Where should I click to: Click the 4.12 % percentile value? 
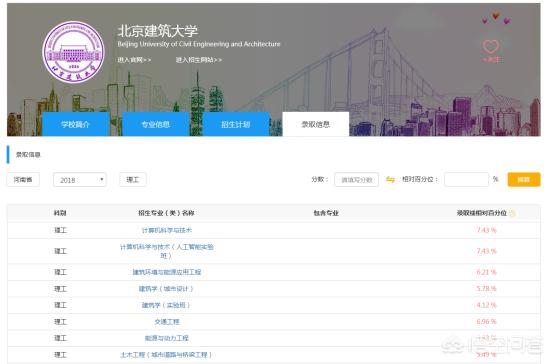click(x=487, y=305)
